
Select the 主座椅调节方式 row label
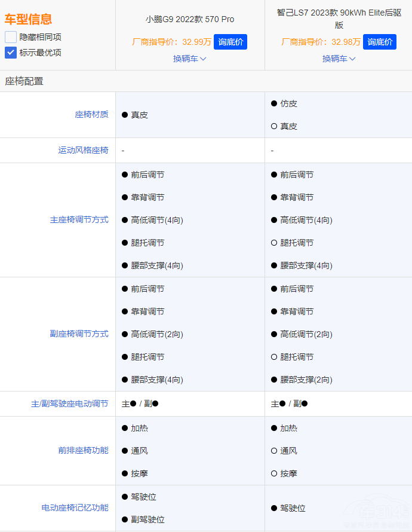pos(79,220)
